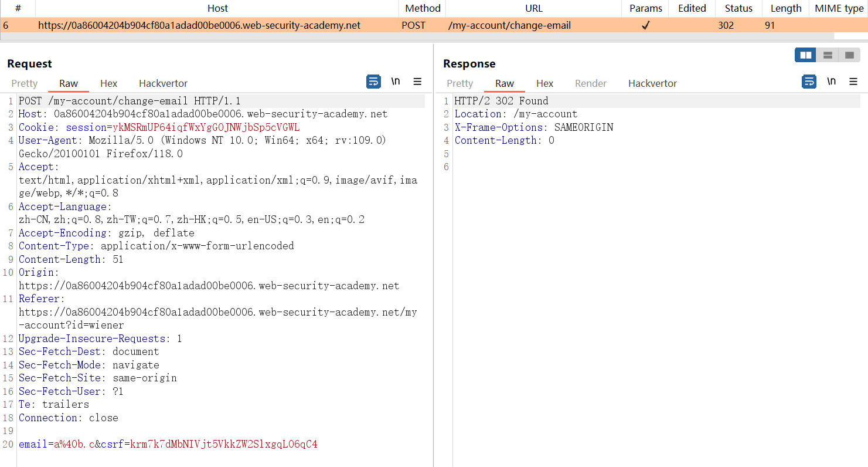Switch to side-by-side split layout

tap(806, 55)
